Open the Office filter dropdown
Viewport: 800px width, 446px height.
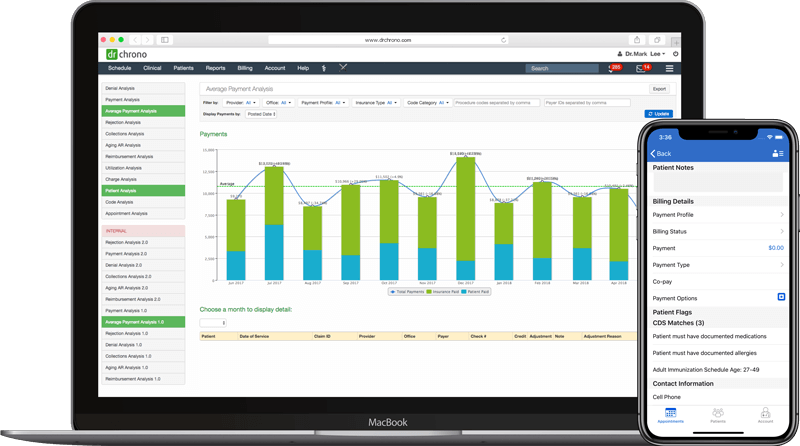279,103
